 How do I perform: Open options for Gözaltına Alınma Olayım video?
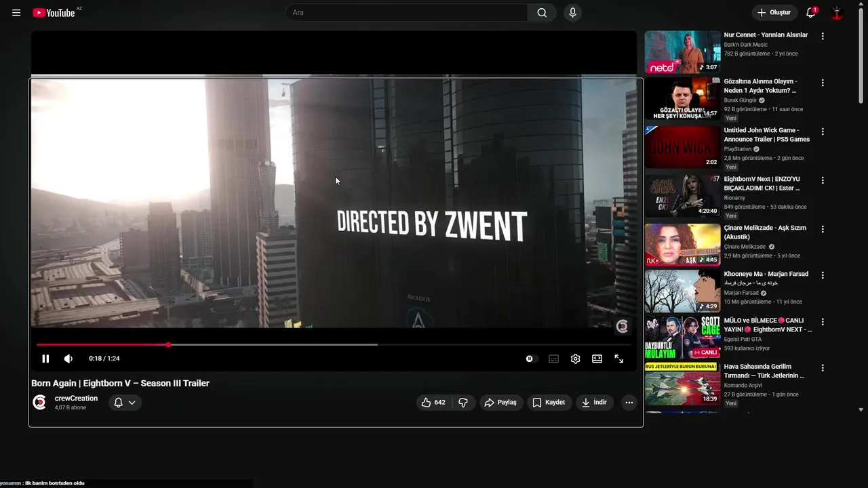823,83
